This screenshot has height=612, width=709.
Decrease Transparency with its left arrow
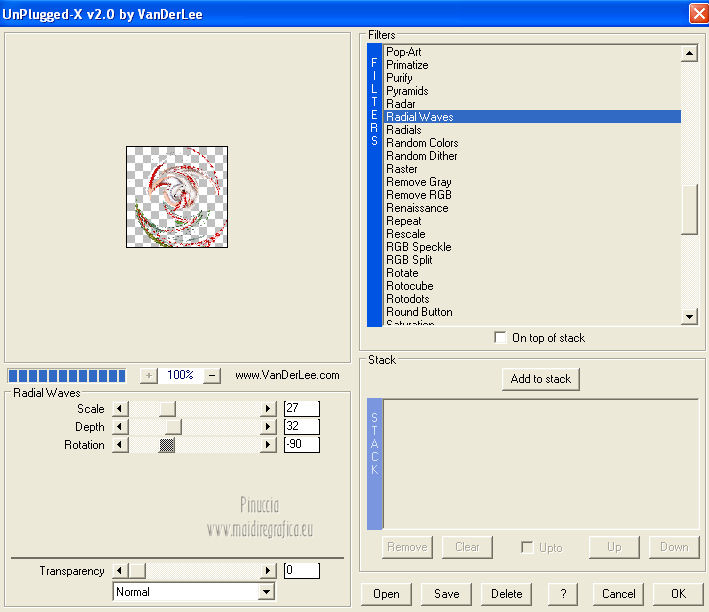pyautogui.click(x=120, y=570)
